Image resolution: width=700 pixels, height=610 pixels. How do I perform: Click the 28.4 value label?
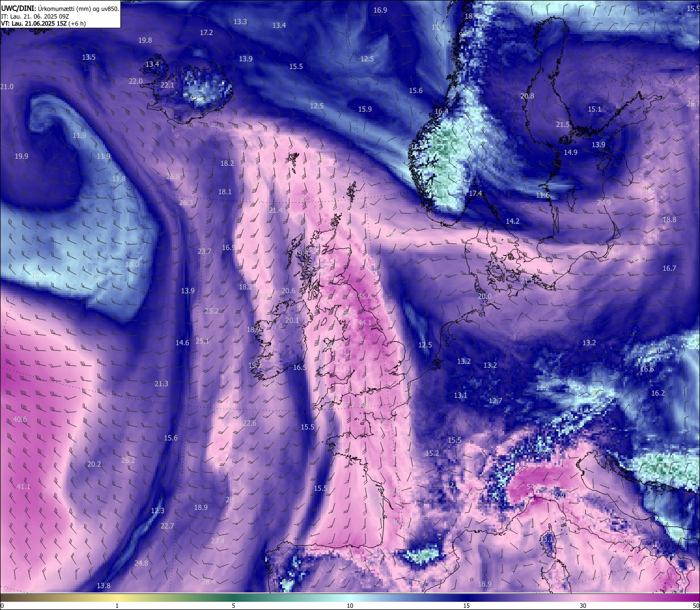click(x=208, y=582)
